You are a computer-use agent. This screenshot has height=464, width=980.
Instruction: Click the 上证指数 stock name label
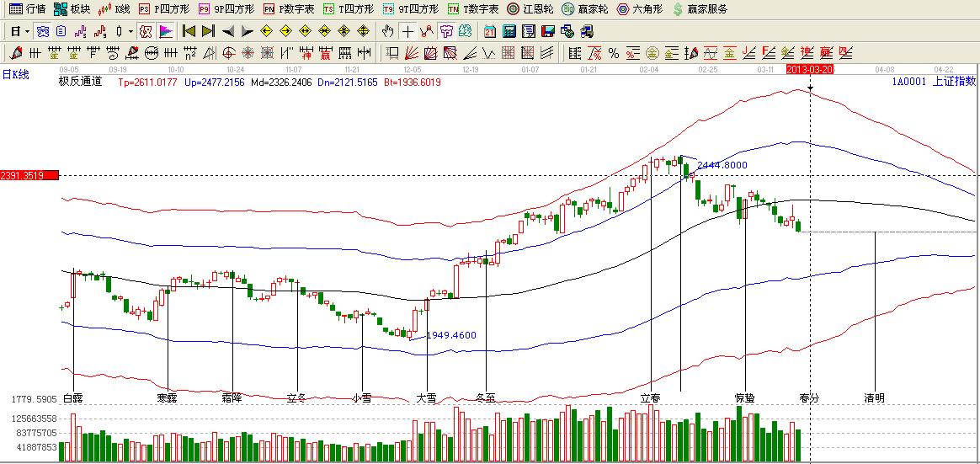tap(955, 82)
